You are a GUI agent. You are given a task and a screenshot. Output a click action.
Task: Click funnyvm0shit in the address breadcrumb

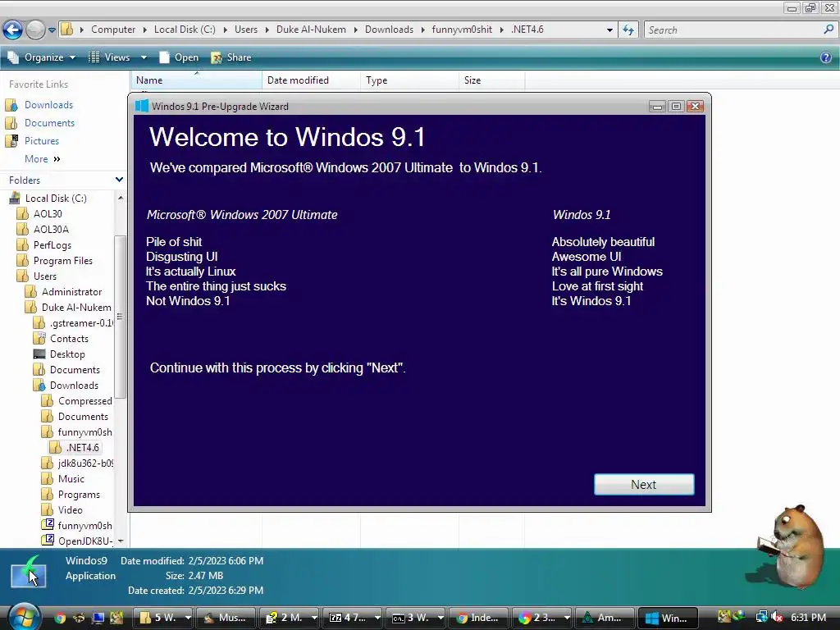(x=462, y=30)
